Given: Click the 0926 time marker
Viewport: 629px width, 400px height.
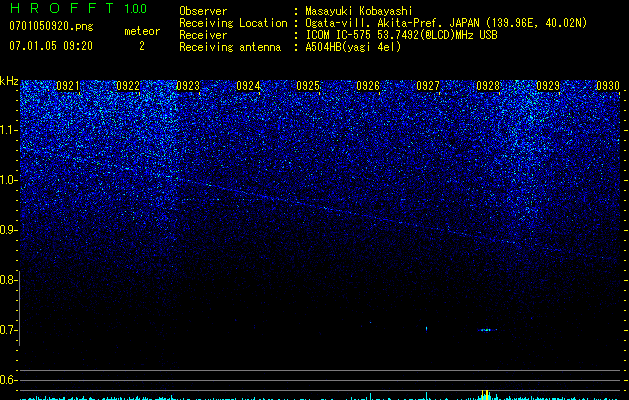Looking at the screenshot, I should tap(368, 86).
